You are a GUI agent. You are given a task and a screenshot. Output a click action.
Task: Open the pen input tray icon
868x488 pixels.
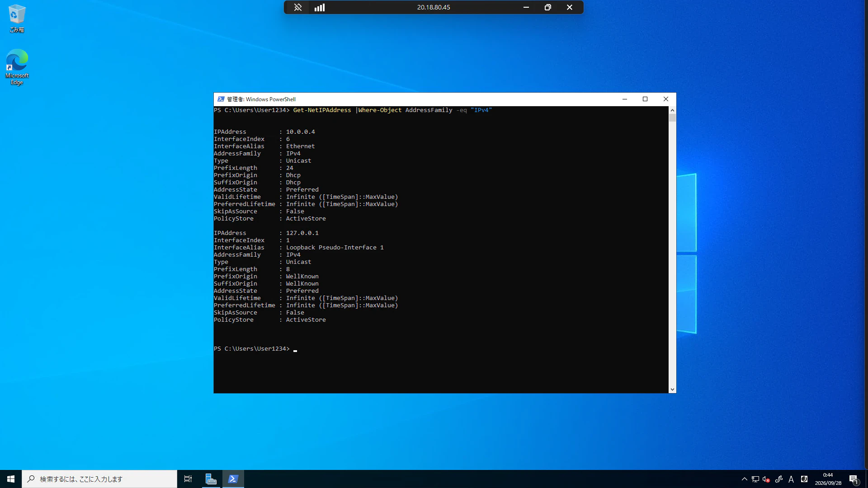pyautogui.click(x=778, y=479)
